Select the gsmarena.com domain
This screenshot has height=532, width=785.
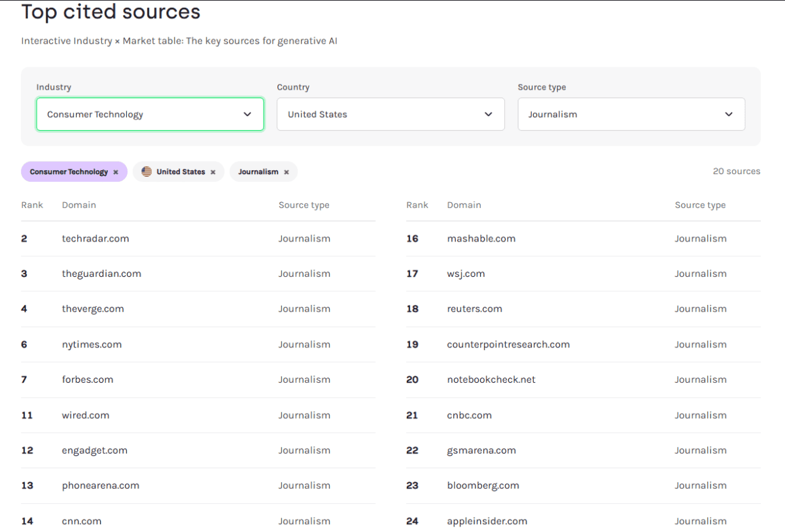pyautogui.click(x=481, y=450)
